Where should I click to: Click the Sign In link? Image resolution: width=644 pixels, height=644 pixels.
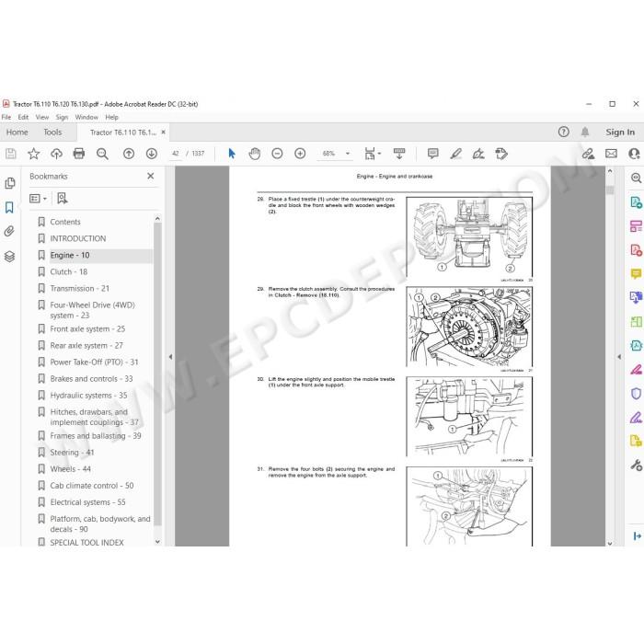[x=620, y=132]
